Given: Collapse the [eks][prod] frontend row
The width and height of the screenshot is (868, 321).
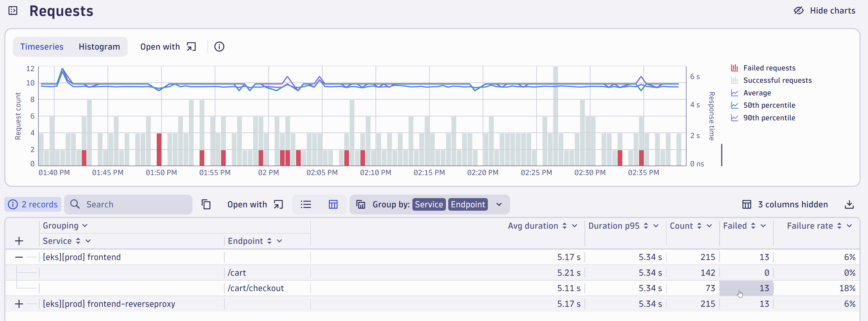Looking at the screenshot, I should [x=19, y=257].
